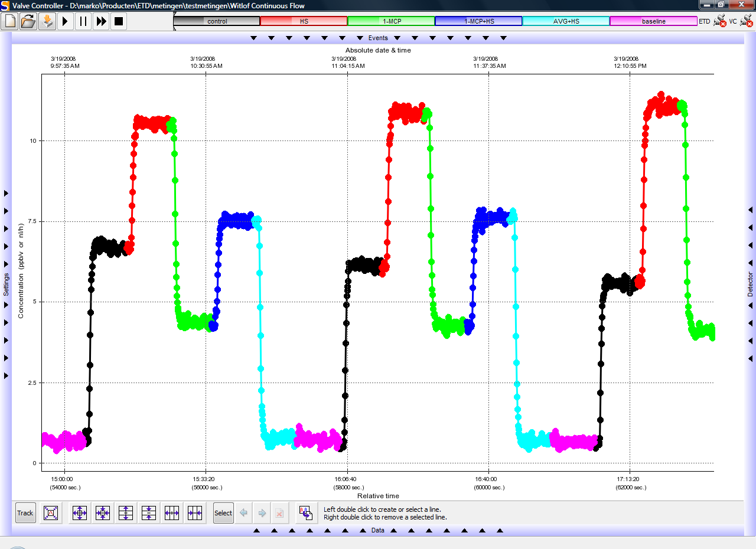Pause the measurement sequence

[x=83, y=21]
